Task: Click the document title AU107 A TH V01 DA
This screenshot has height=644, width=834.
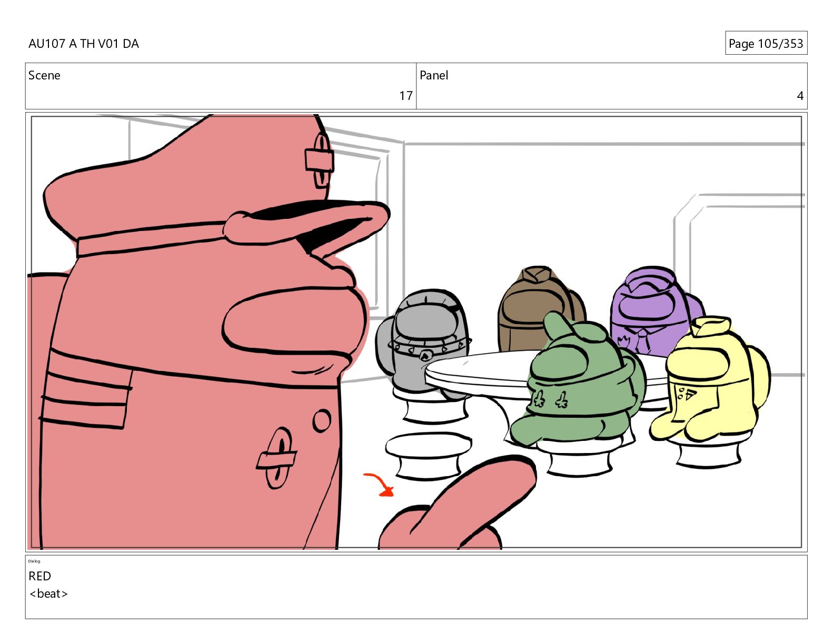Action: [84, 44]
